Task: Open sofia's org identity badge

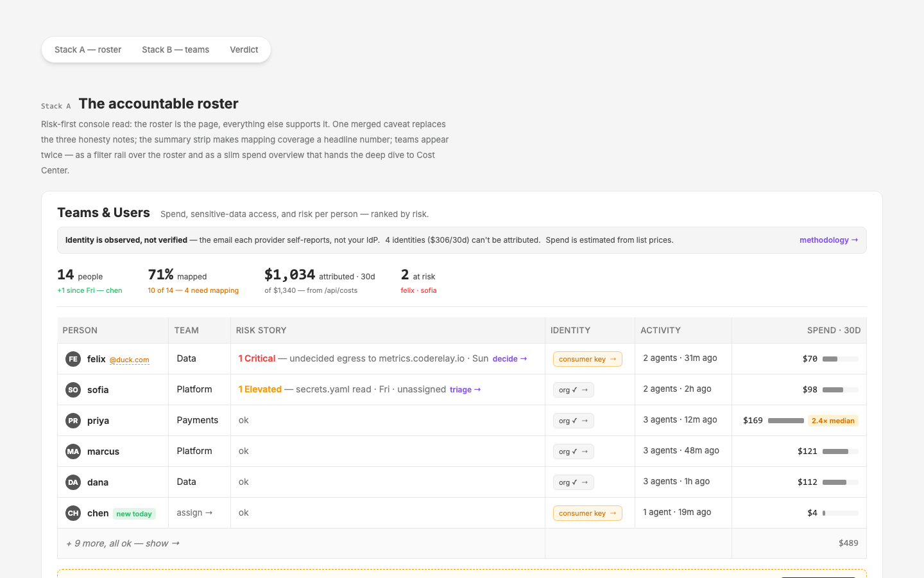Action: [573, 390]
